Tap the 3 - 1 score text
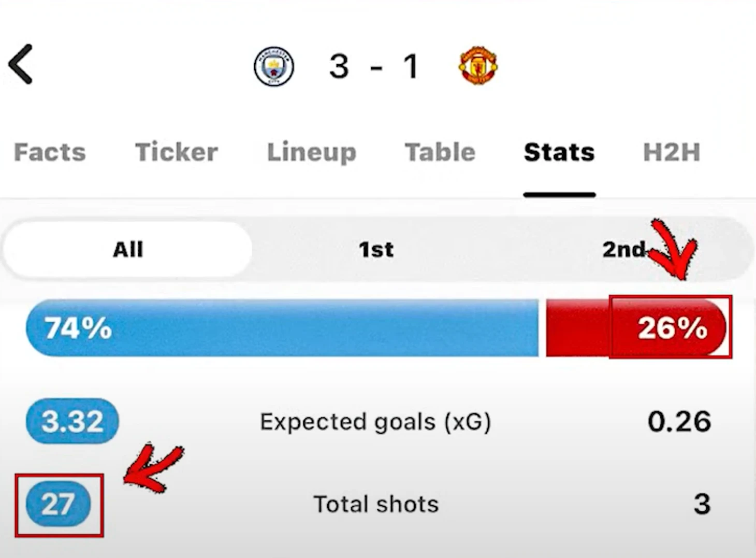The image size is (756, 558). (x=374, y=66)
